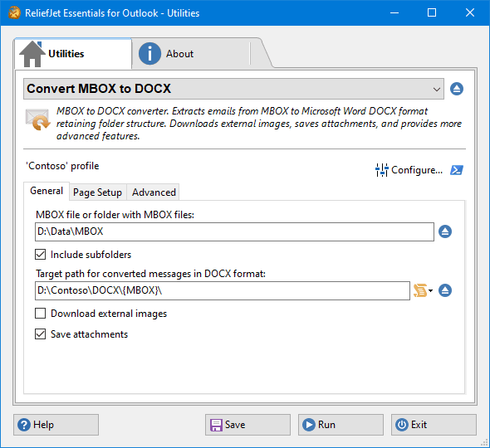490x448 pixels.
Task: Uncheck Include subfolders checkbox
Action: pos(41,255)
